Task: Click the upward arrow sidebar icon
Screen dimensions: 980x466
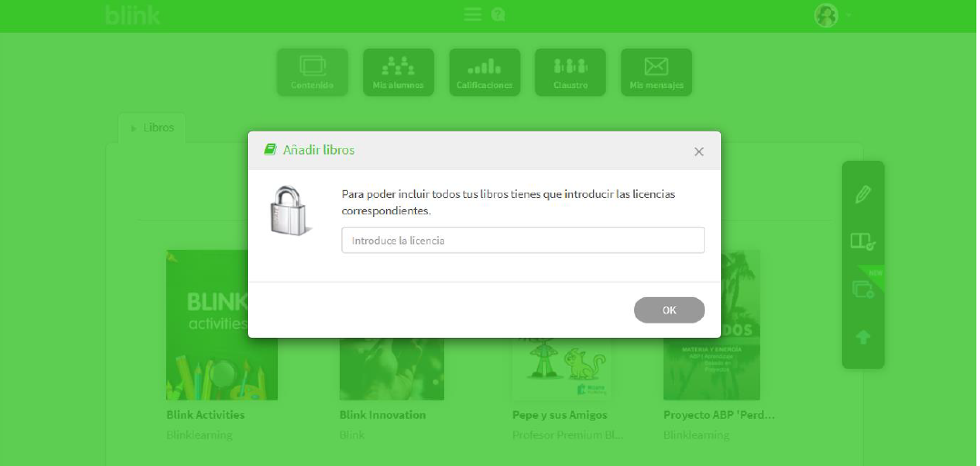Action: (863, 338)
